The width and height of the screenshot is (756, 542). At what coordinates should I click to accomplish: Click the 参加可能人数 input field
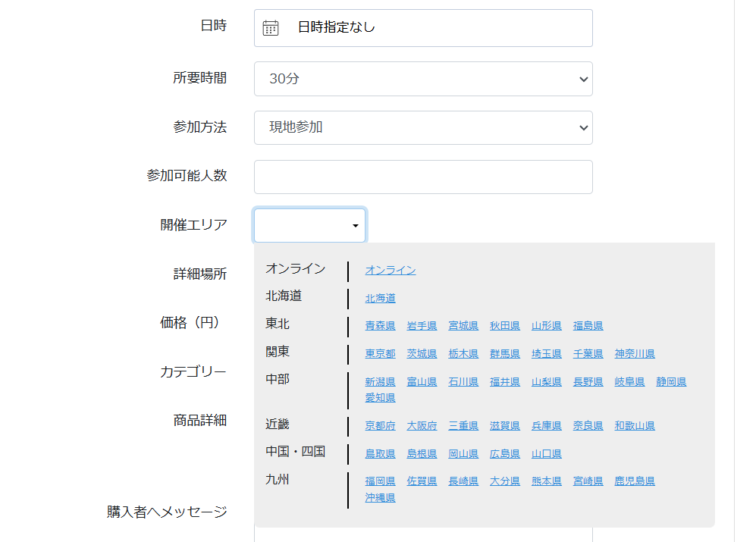pyautogui.click(x=423, y=177)
